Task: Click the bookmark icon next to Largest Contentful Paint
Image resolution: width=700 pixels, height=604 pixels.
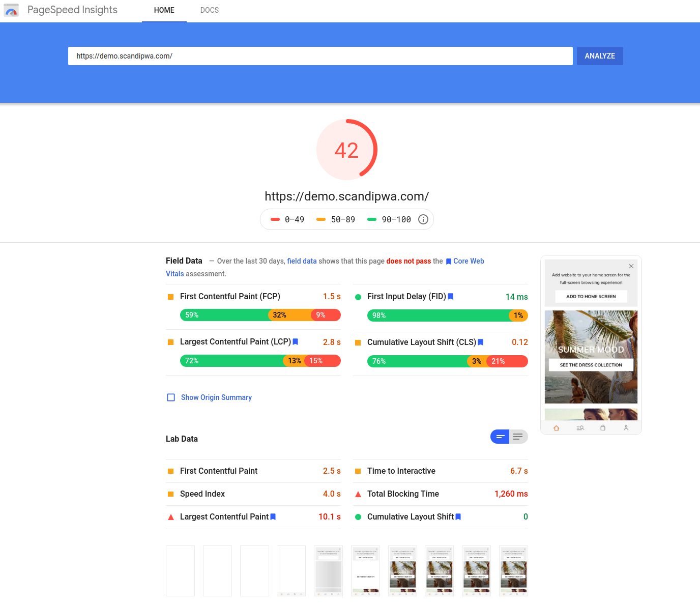Action: click(295, 341)
